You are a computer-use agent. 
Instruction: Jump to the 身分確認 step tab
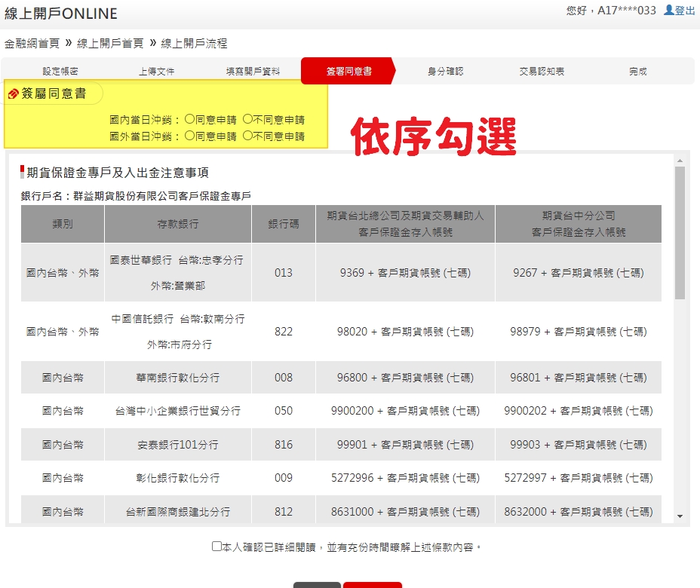point(445,72)
